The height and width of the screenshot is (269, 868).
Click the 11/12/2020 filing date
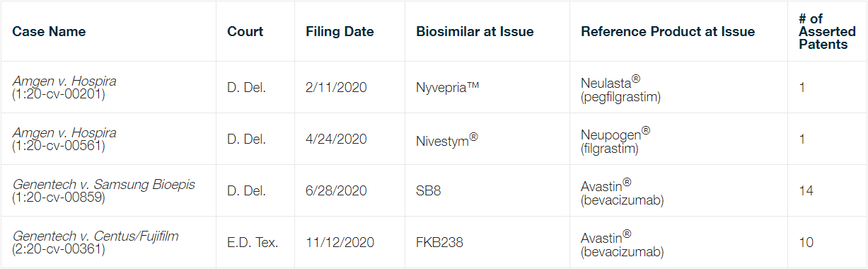click(340, 243)
